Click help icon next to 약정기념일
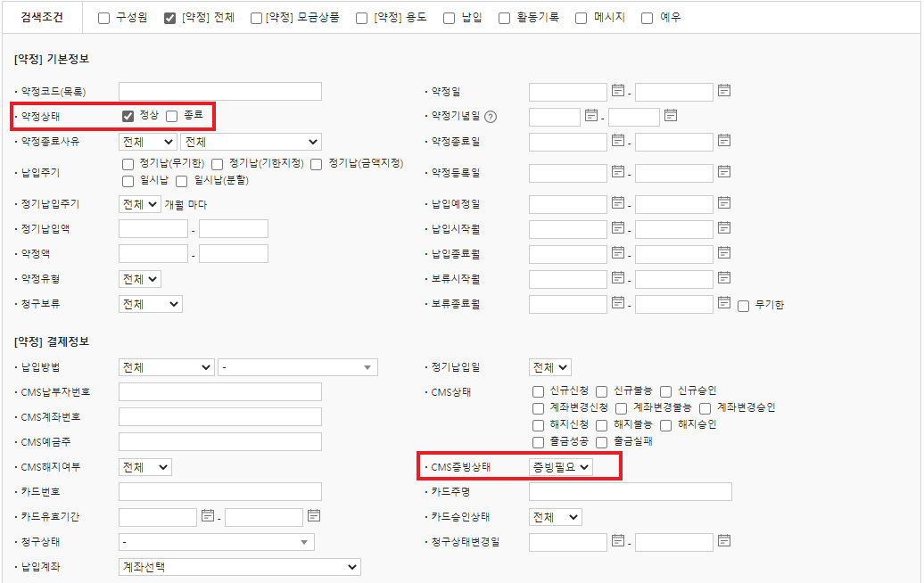The image size is (924, 583). pyautogui.click(x=491, y=117)
